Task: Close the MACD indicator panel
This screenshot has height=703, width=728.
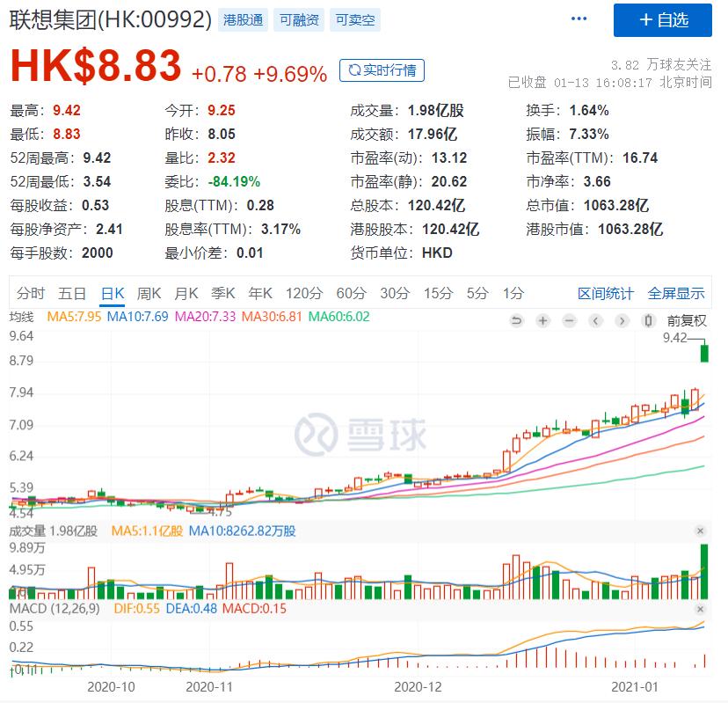Action: tap(701, 610)
